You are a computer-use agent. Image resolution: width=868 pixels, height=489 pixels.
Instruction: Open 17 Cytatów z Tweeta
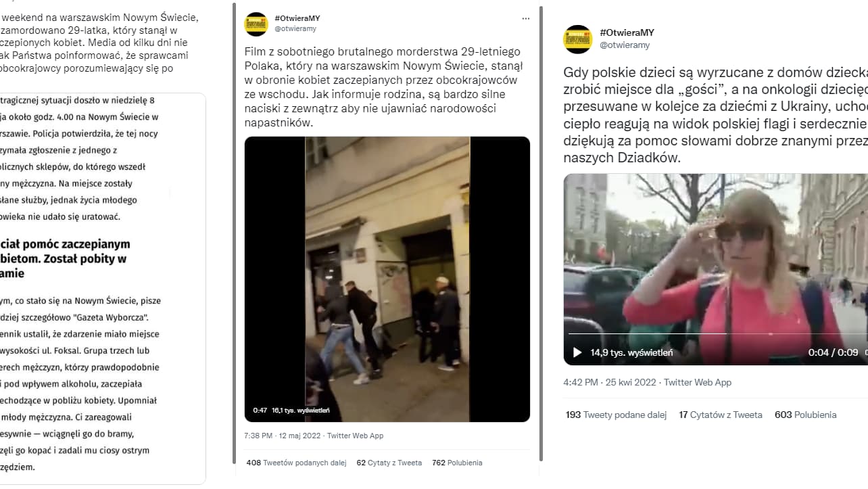721,415
